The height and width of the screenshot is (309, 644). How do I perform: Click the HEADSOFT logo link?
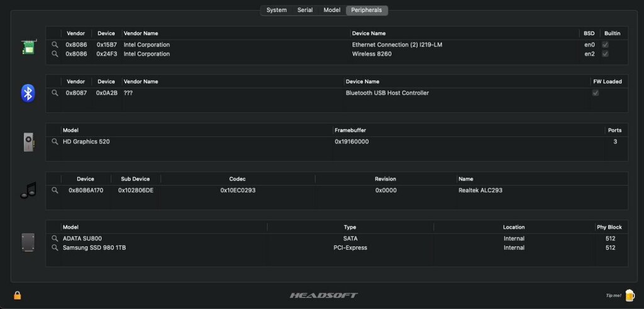click(323, 295)
